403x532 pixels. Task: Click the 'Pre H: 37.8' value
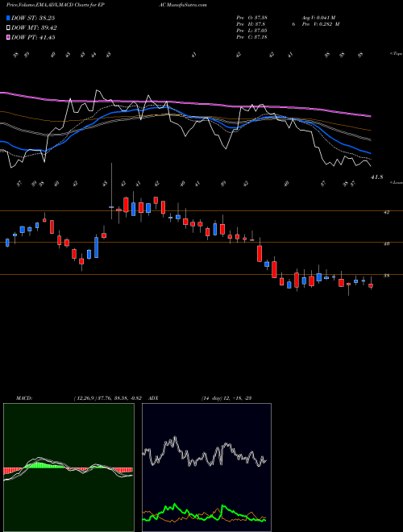click(251, 24)
